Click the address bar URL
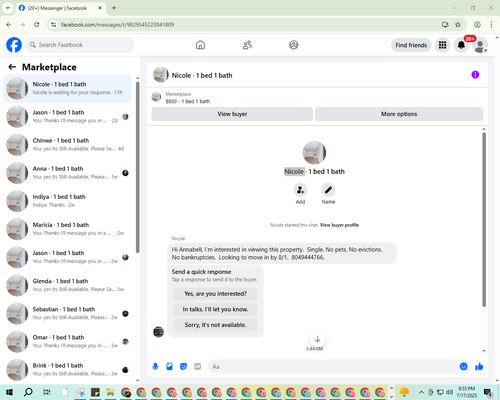 click(x=117, y=25)
